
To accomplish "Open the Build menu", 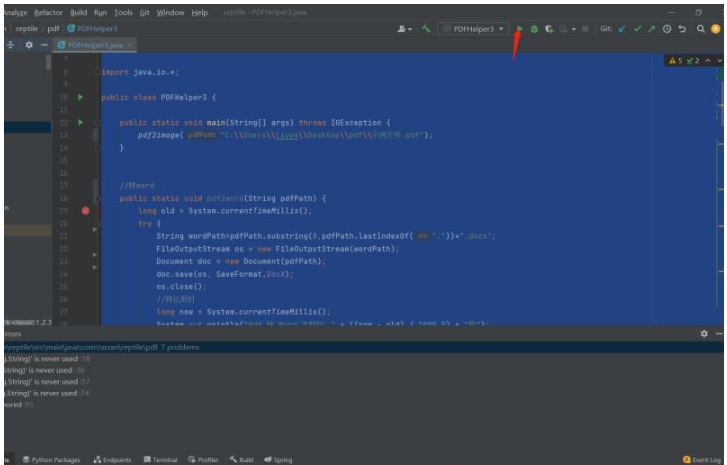I will pos(78,13).
